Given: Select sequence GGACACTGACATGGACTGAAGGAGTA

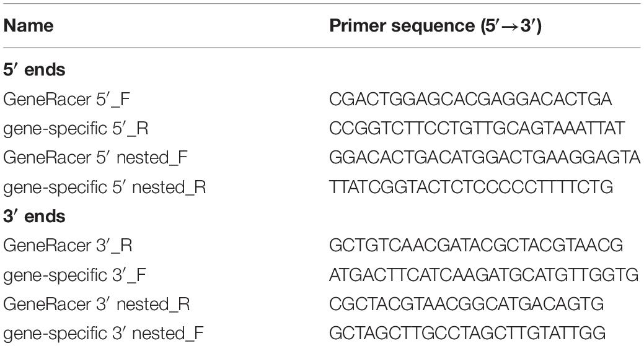Looking at the screenshot, I should point(485,158).
